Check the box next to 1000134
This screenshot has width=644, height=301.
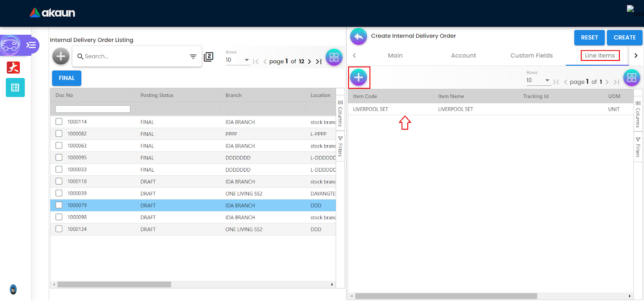pos(59,229)
